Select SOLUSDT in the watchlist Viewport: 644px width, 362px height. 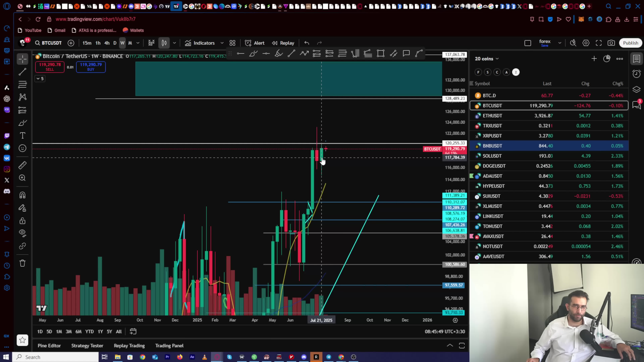pos(549,156)
